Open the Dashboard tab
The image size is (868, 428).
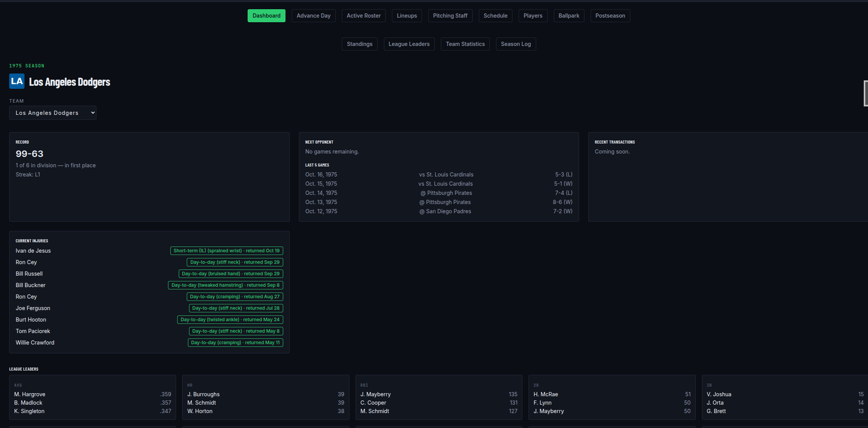coord(266,16)
